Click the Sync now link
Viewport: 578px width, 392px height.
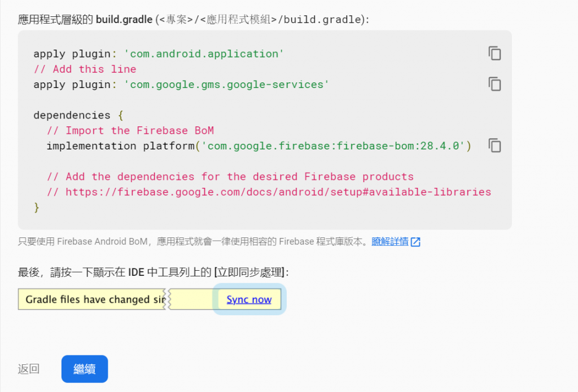click(x=249, y=299)
